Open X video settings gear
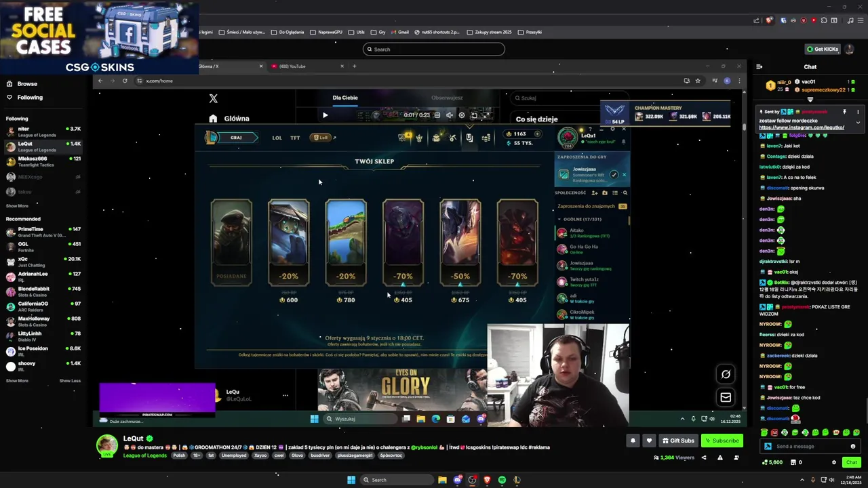This screenshot has height=488, width=868. coord(462,115)
